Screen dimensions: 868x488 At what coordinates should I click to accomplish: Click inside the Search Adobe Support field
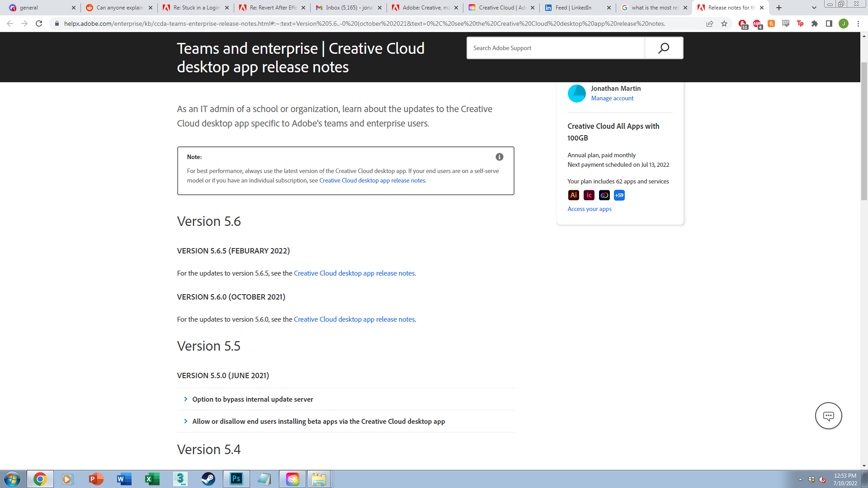point(556,47)
